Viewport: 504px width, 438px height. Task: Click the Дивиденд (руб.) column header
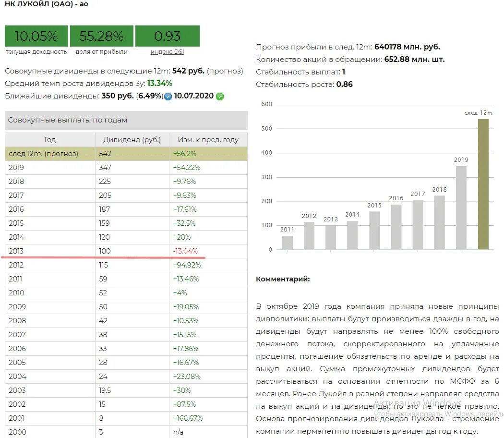tap(132, 140)
